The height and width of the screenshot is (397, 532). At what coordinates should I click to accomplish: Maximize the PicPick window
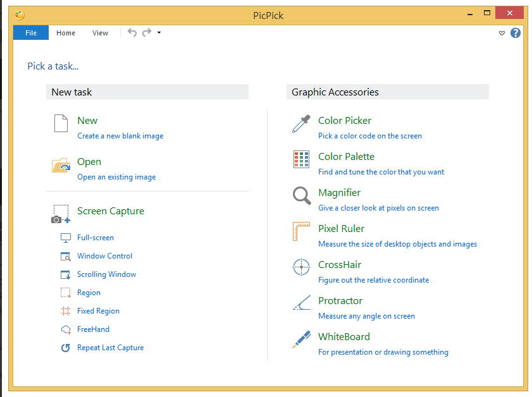point(487,13)
